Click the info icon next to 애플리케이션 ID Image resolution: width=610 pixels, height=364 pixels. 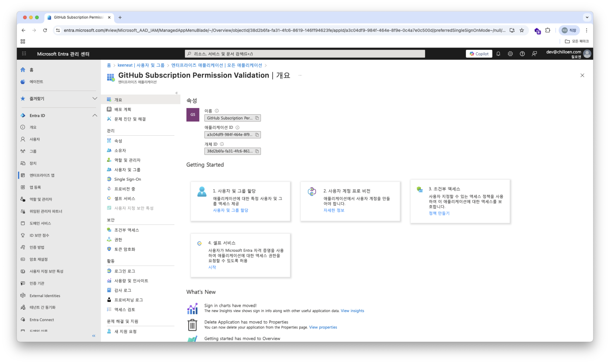pyautogui.click(x=237, y=128)
